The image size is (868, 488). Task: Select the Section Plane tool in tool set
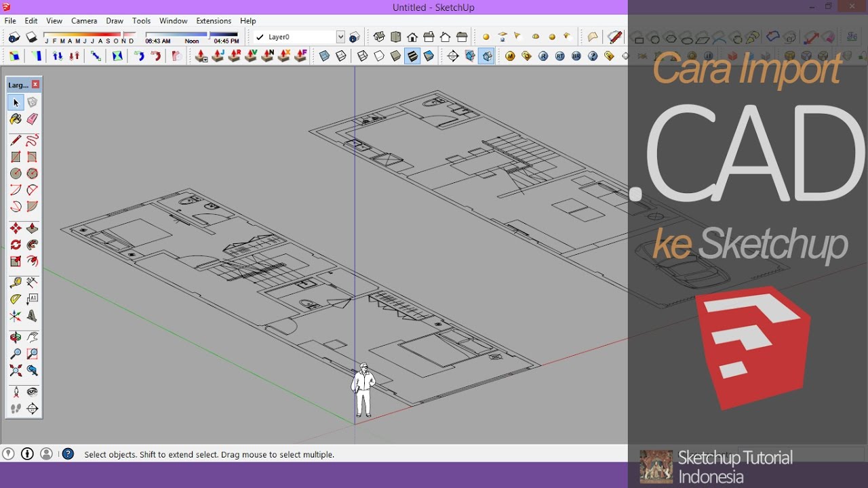coord(33,409)
